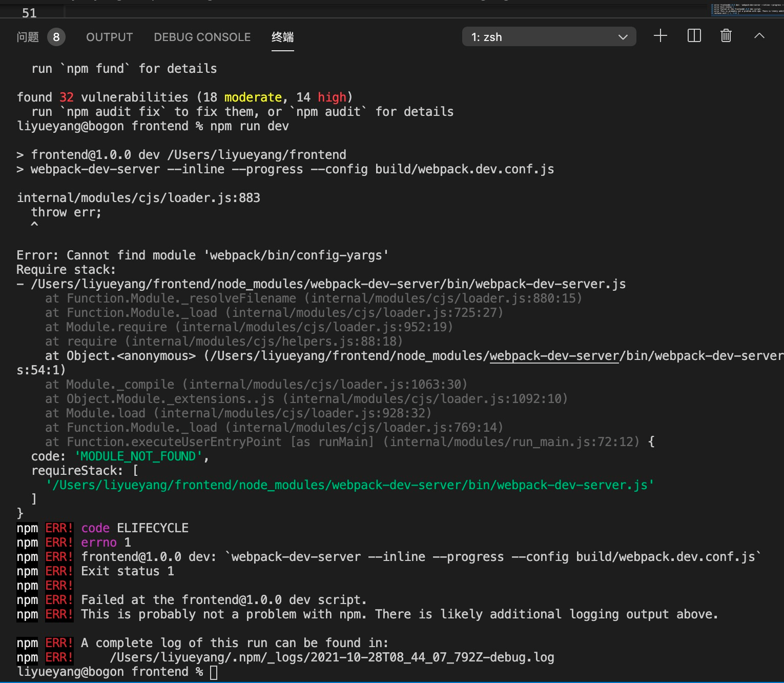Screen dimensions: 784x683
Task: Click the "found 32 vulnerabilities" line
Action: coord(184,97)
